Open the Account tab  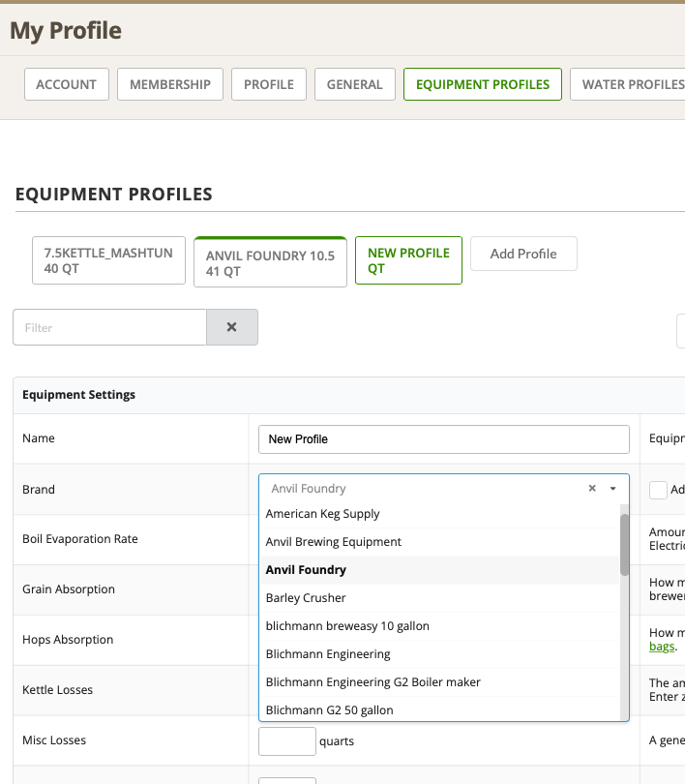click(x=67, y=84)
